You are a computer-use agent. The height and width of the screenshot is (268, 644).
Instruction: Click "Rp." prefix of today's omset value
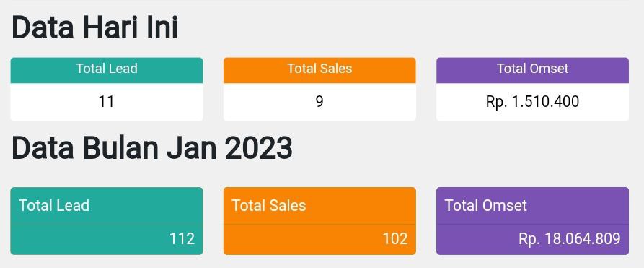click(497, 101)
